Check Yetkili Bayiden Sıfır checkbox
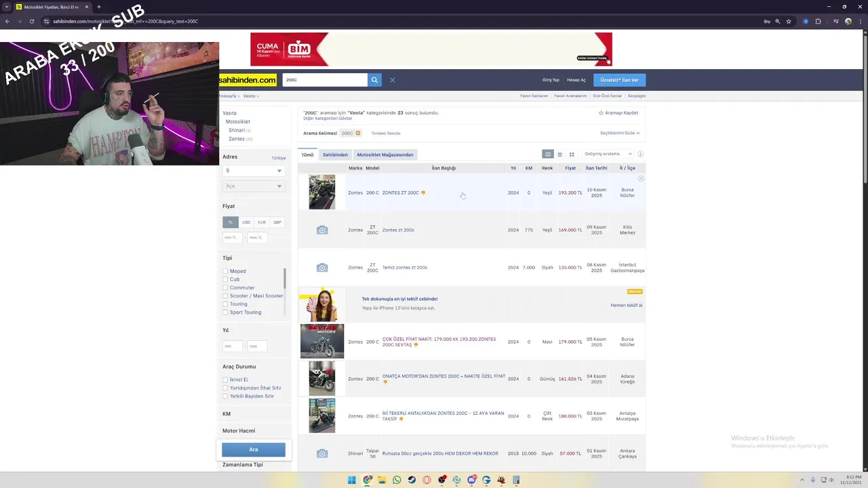 pos(225,396)
